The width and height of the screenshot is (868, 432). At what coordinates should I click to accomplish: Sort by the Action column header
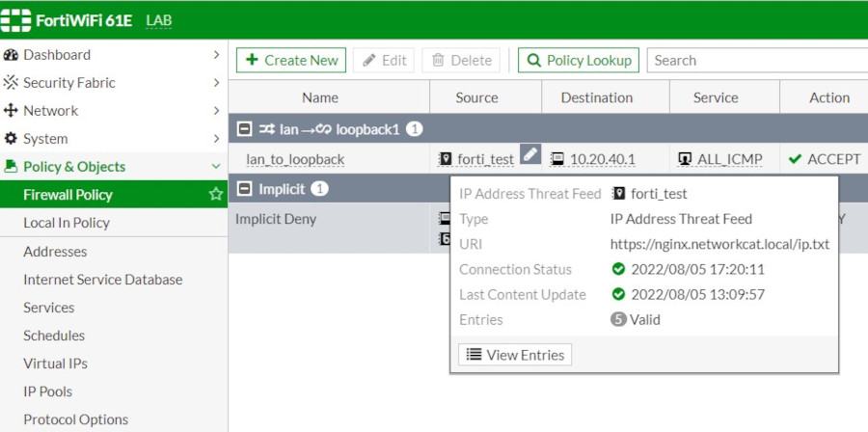pyautogui.click(x=824, y=97)
